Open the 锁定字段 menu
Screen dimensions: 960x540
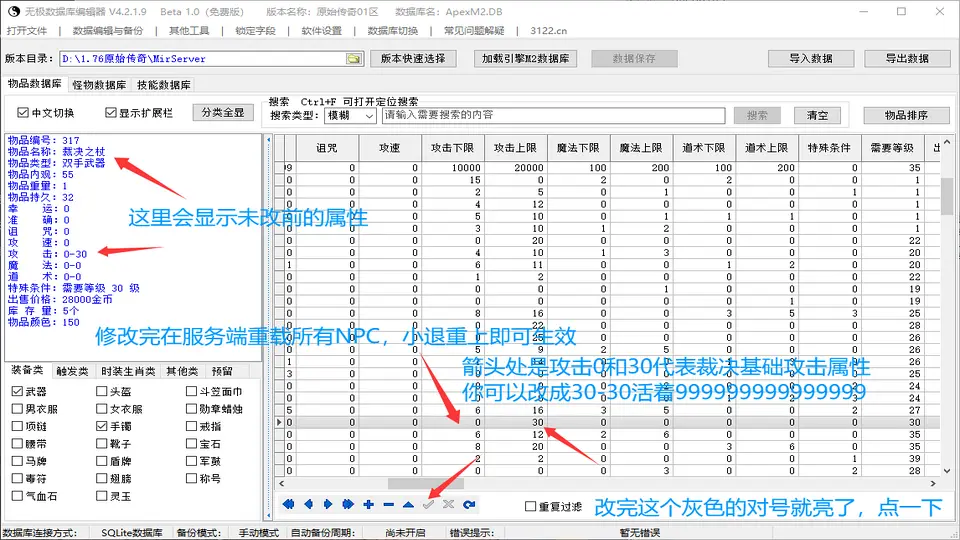coord(255,31)
